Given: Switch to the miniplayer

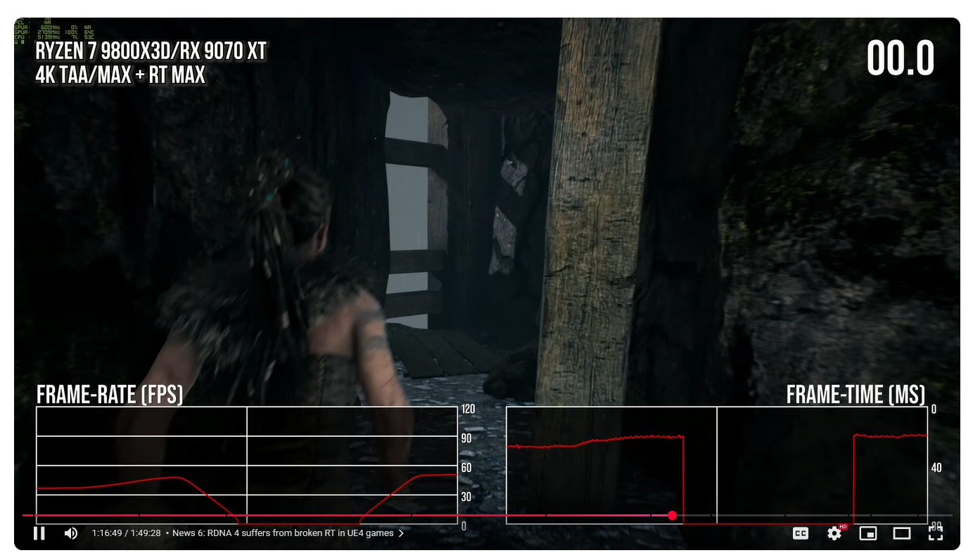Looking at the screenshot, I should point(868,533).
